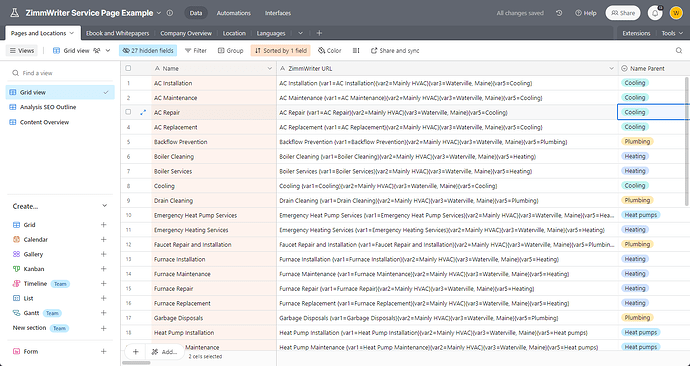Open the notifications bell
Image resolution: width=690 pixels, height=366 pixels.
point(655,13)
